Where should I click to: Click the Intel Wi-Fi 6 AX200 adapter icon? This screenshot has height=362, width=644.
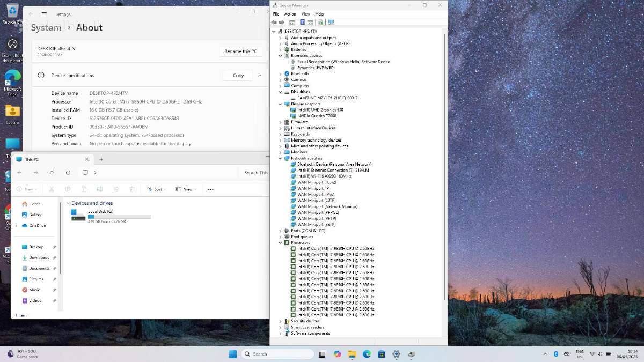coord(293,176)
